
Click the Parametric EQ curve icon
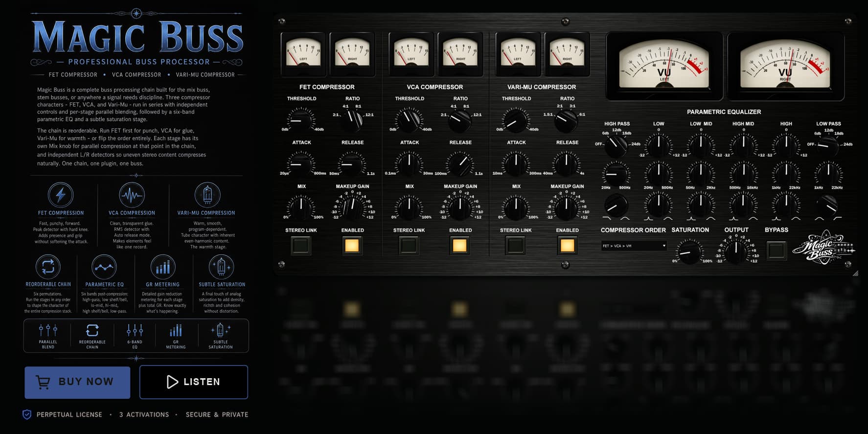[x=104, y=267]
